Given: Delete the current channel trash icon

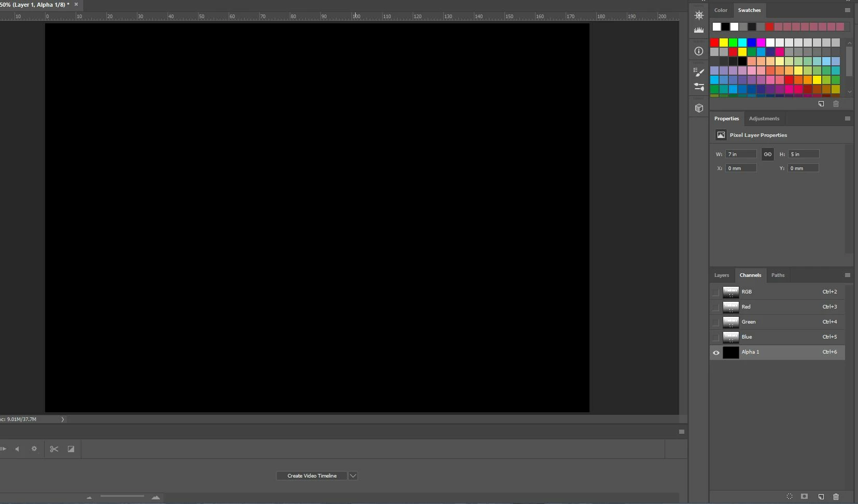Looking at the screenshot, I should [x=836, y=496].
